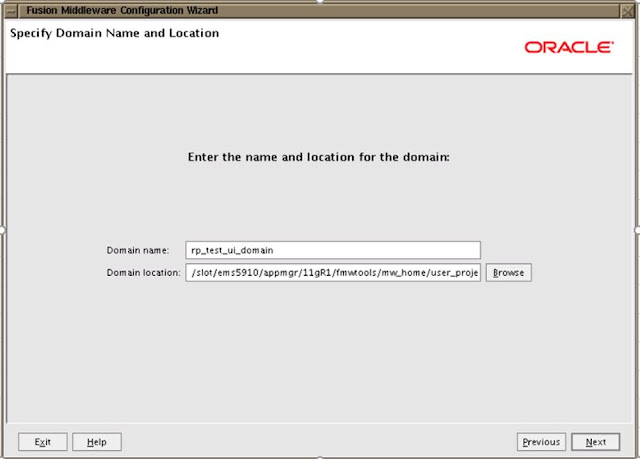Click the Fusion Middleware Configuration Wizard title text

[x=122, y=11]
